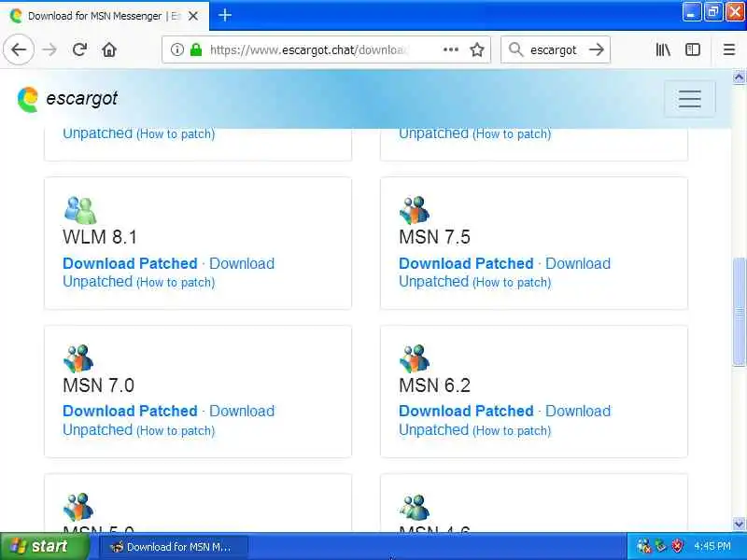Open the Library bookmarks icon

pyautogui.click(x=663, y=49)
